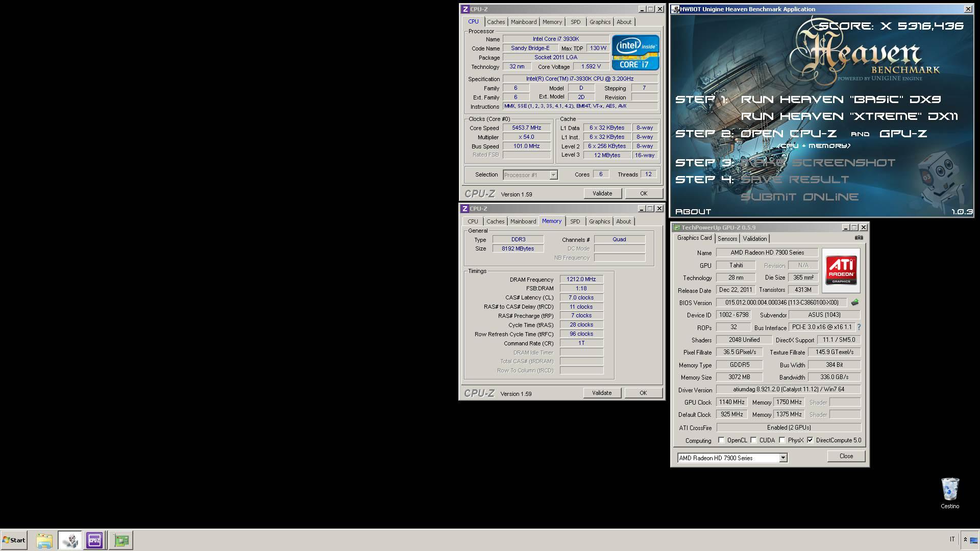Open the SPD tab in bottom CPU-Z
This screenshot has width=980, height=551.
[x=575, y=221]
